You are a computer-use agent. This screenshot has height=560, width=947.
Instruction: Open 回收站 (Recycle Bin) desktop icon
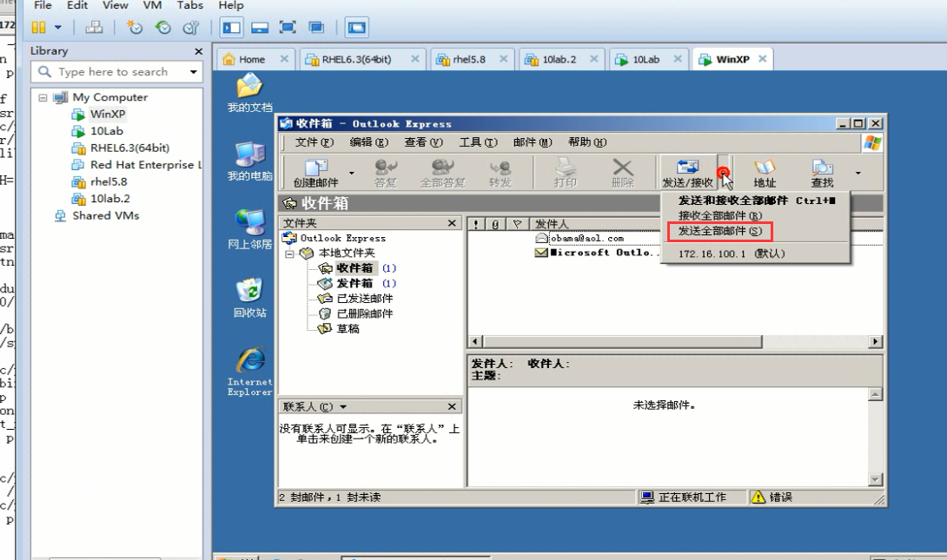pos(249,298)
